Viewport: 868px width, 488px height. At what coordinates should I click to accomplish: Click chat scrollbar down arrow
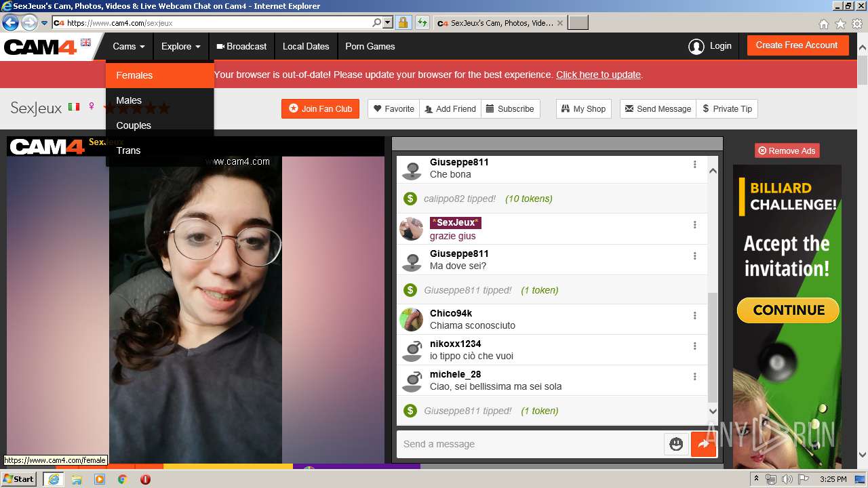tap(713, 411)
